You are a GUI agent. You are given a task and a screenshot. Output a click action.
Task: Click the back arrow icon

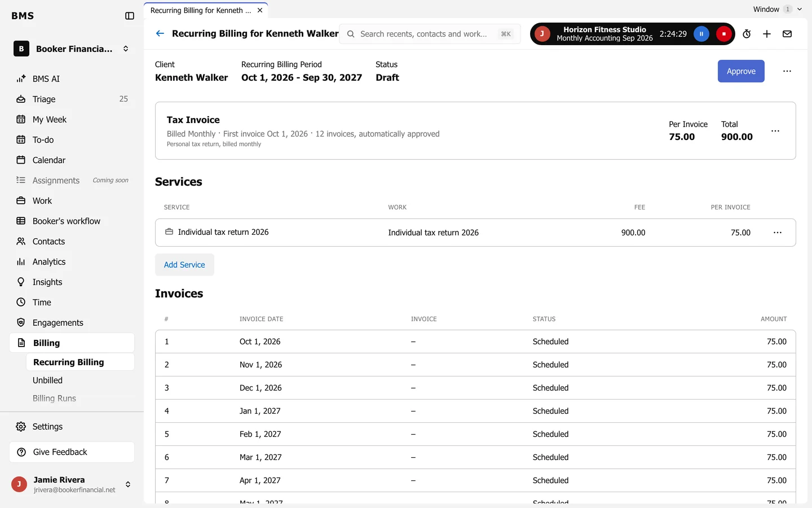tap(160, 34)
